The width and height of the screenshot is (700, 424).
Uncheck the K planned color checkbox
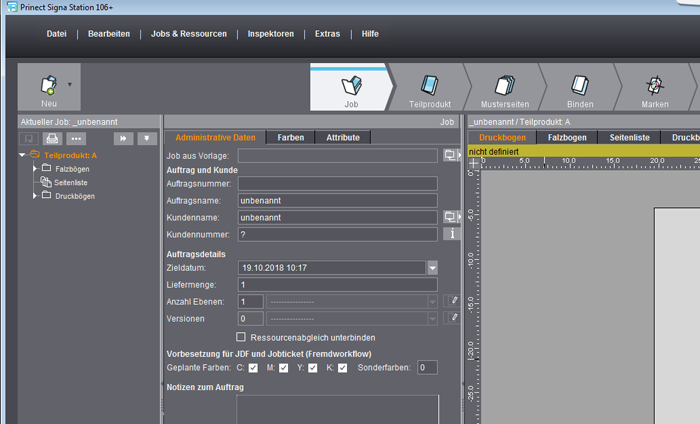[342, 368]
